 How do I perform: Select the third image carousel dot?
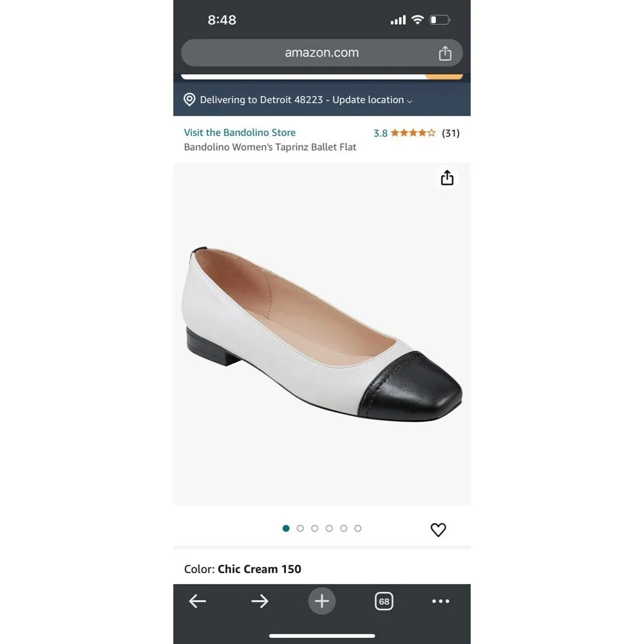click(x=315, y=528)
